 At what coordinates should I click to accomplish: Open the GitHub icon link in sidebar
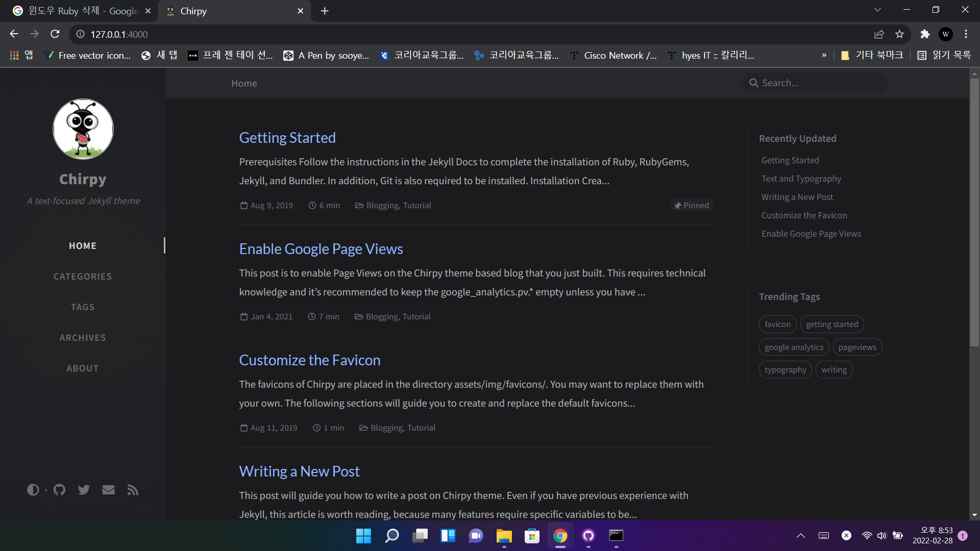(x=59, y=490)
